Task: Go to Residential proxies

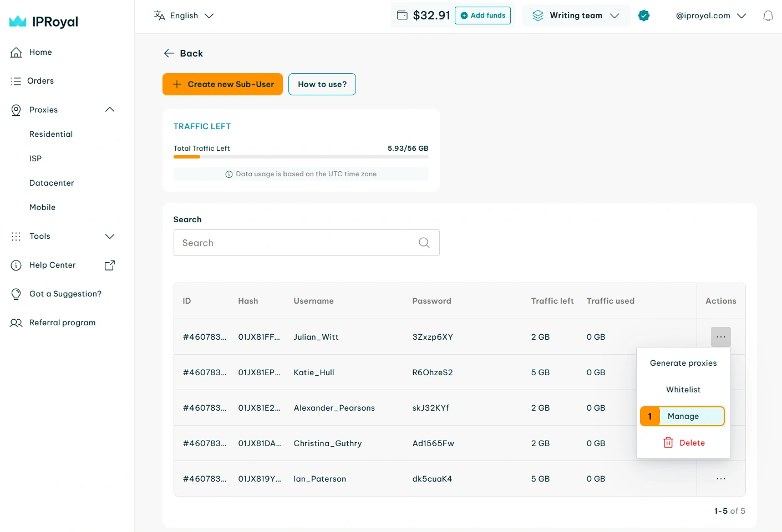Action: [51, 134]
